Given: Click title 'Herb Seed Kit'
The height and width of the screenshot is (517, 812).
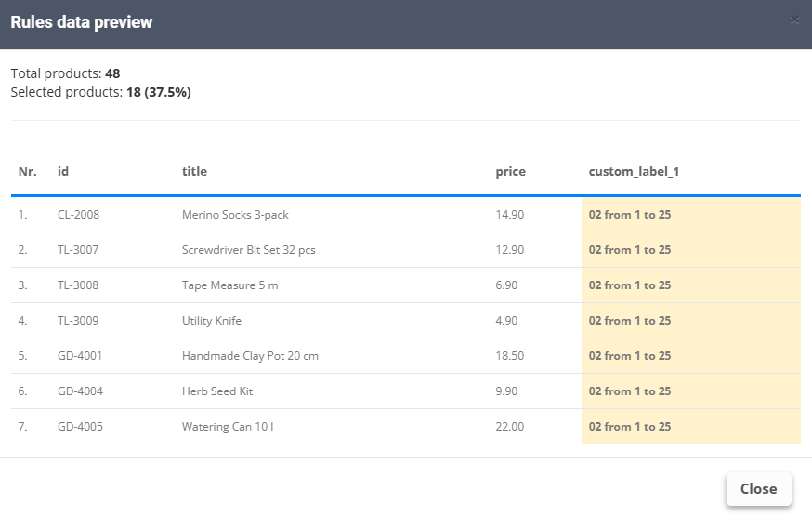Looking at the screenshot, I should (217, 391).
